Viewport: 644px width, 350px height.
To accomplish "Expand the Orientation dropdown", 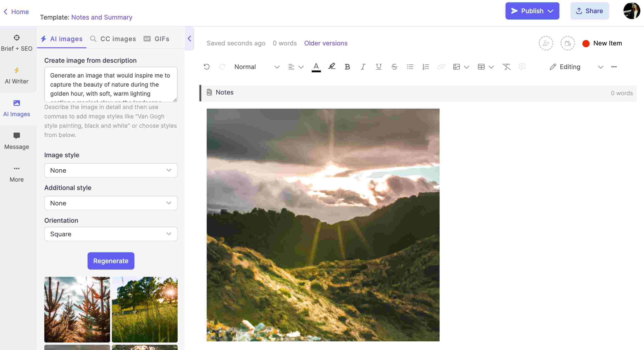I will pos(110,234).
